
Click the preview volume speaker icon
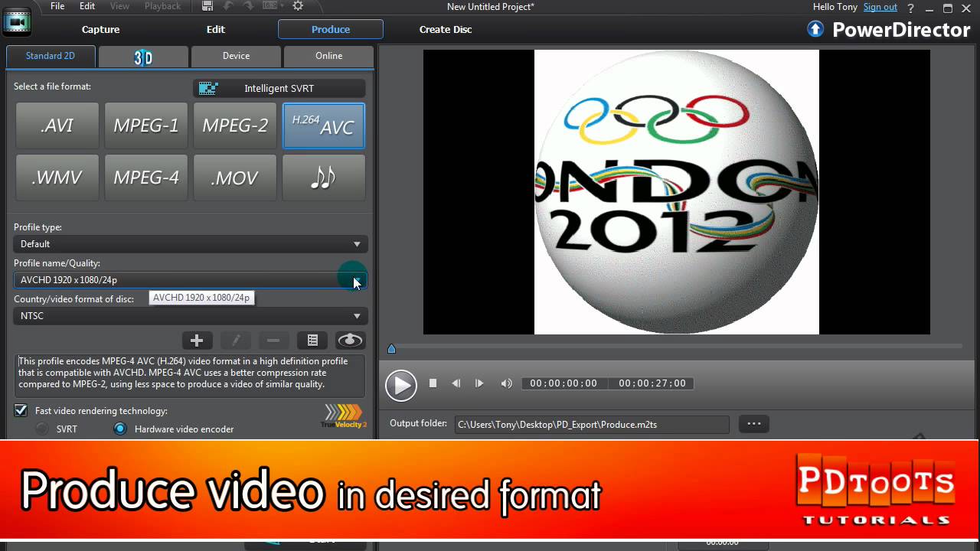pos(506,383)
